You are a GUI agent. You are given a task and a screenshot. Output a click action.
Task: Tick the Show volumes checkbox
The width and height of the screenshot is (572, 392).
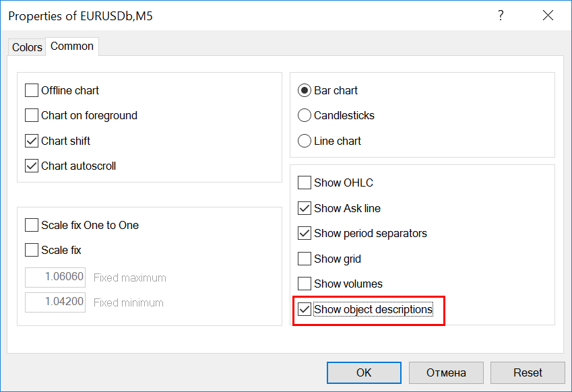(x=305, y=284)
